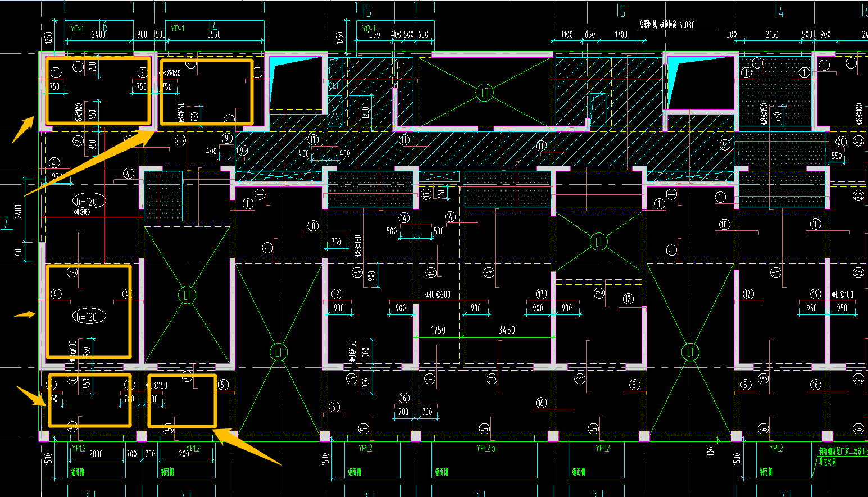The image size is (868, 497).
Task: Click the shaded-area note ending in 6.080
Action: click(667, 25)
